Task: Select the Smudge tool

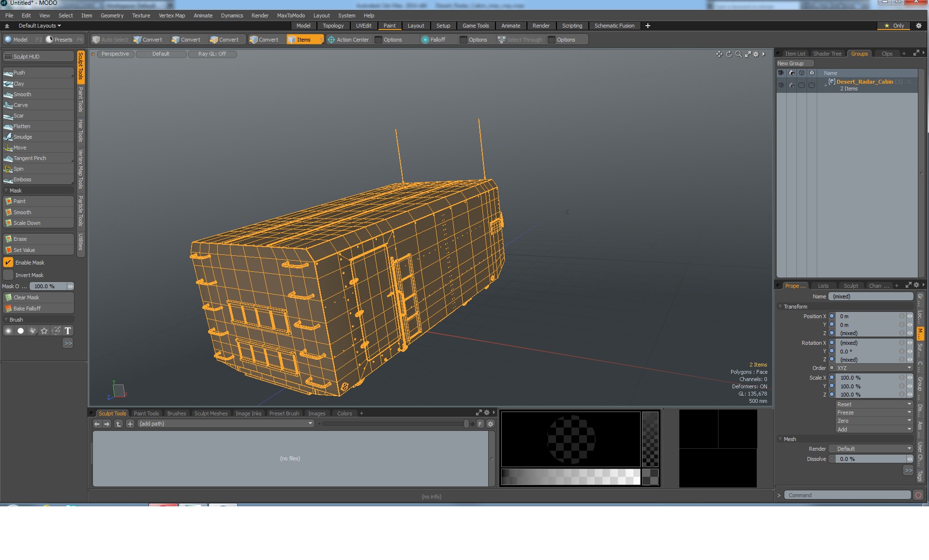Action: (38, 137)
